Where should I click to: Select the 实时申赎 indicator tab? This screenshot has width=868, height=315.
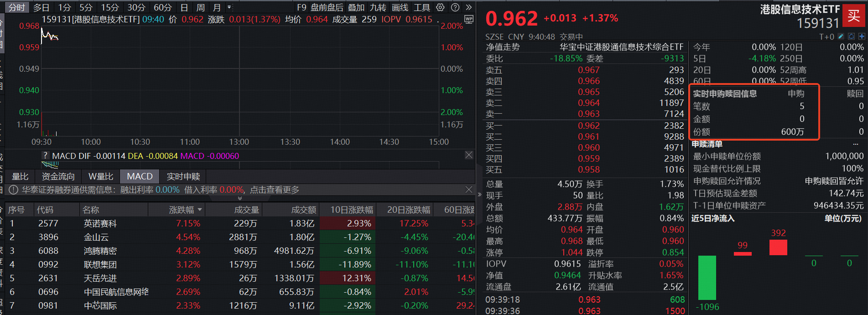tap(183, 177)
